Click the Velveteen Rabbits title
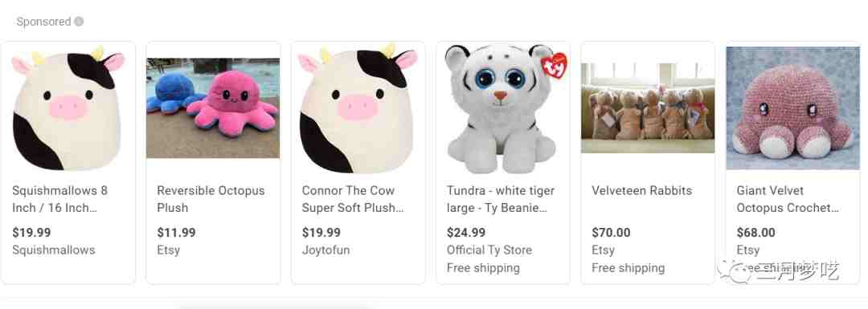868x309 pixels. click(641, 191)
